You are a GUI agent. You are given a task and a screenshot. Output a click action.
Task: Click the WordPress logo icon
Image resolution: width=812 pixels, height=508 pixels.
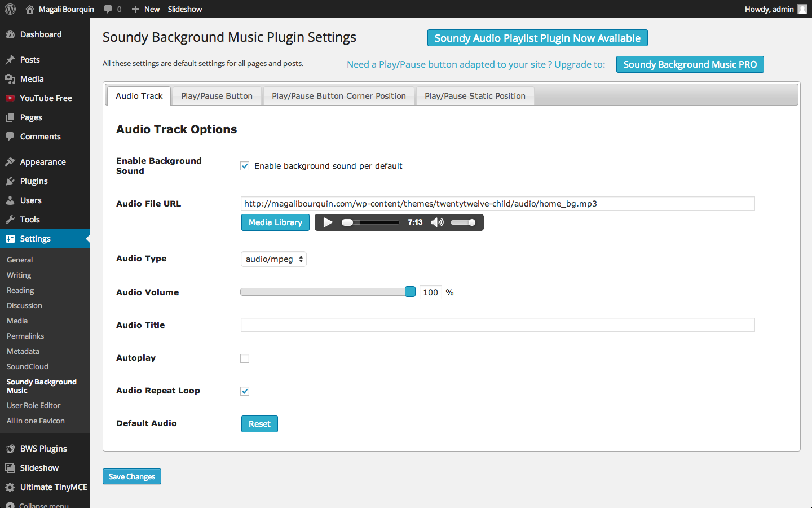(x=10, y=9)
